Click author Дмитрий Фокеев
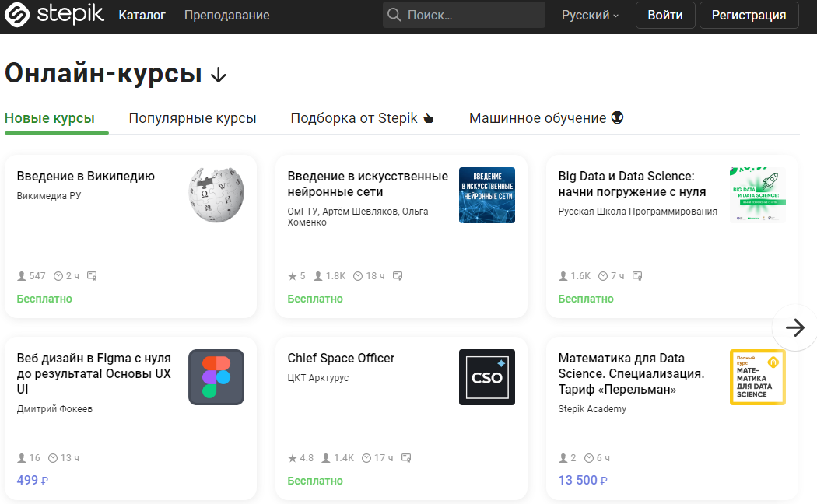The width and height of the screenshot is (817, 504). (x=54, y=408)
